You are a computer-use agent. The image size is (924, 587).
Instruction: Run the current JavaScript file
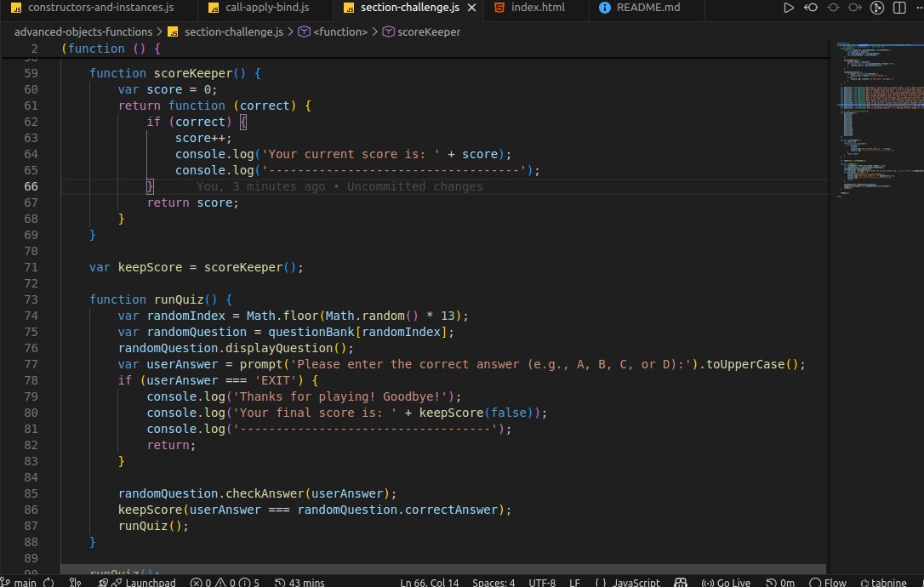pos(790,8)
